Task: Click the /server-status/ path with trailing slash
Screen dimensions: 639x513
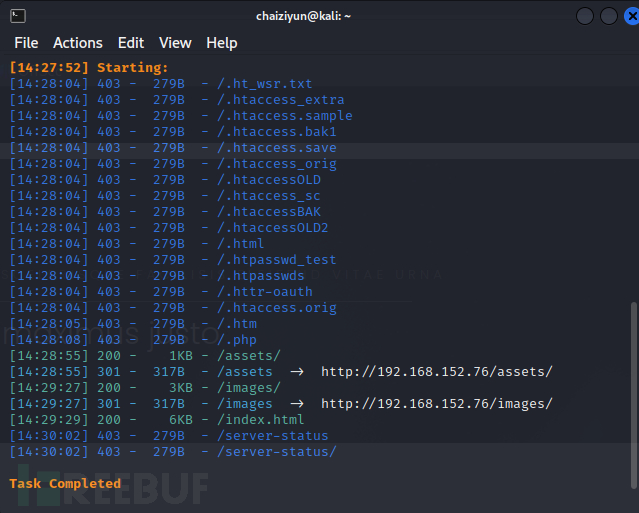Action: coord(276,452)
